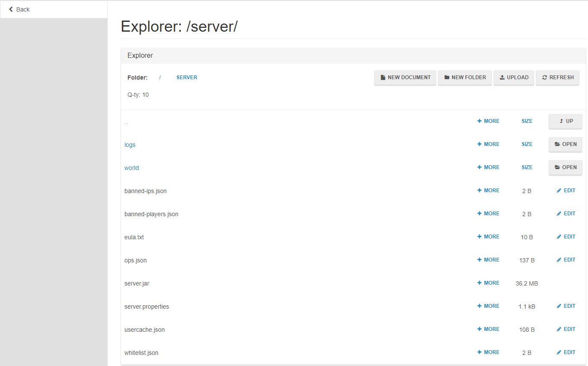Edit the server.properties file
588x366 pixels.
tap(566, 306)
